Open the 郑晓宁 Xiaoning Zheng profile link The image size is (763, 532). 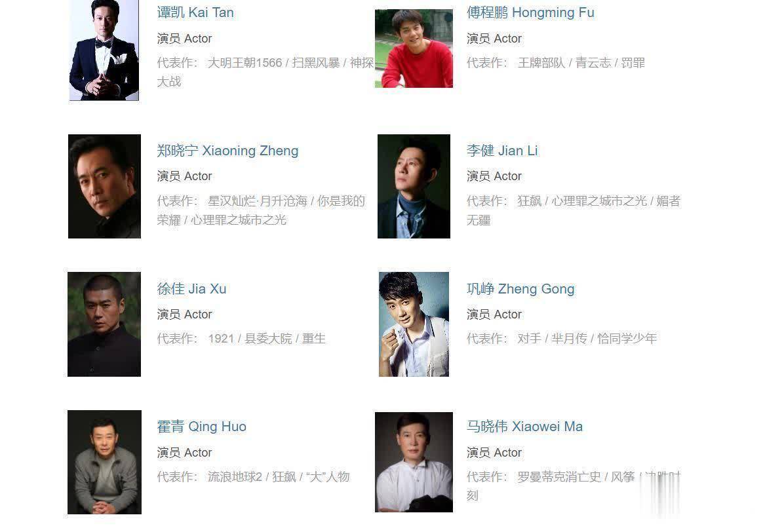click(x=227, y=150)
